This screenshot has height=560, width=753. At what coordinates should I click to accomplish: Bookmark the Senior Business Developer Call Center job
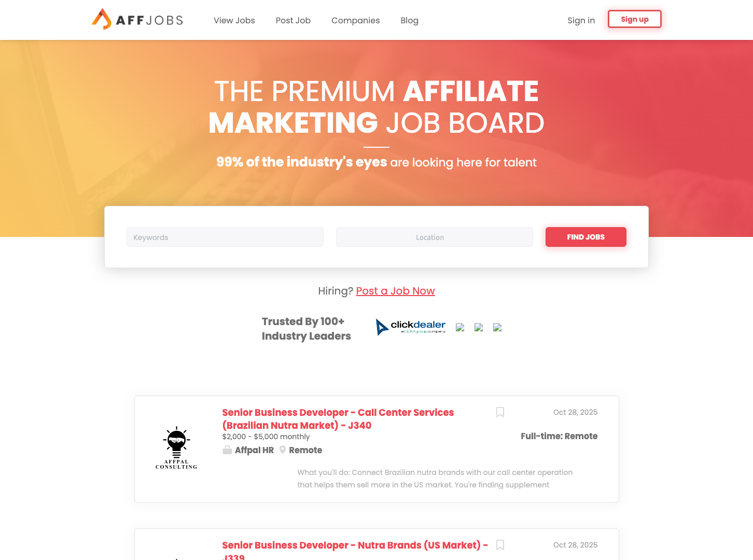click(x=500, y=412)
